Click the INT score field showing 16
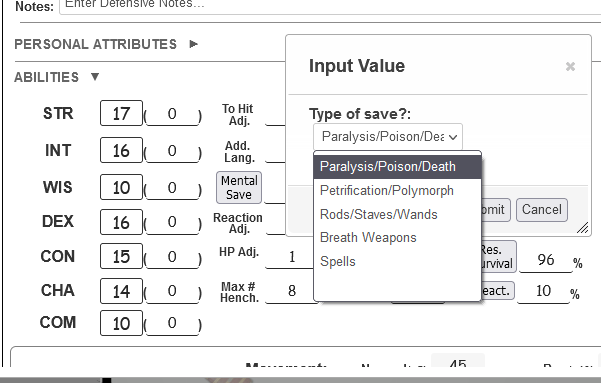The width and height of the screenshot is (601, 383). pos(121,150)
